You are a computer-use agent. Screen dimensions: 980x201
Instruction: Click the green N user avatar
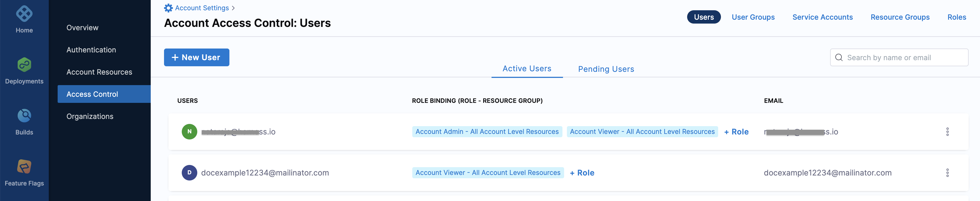tap(190, 132)
